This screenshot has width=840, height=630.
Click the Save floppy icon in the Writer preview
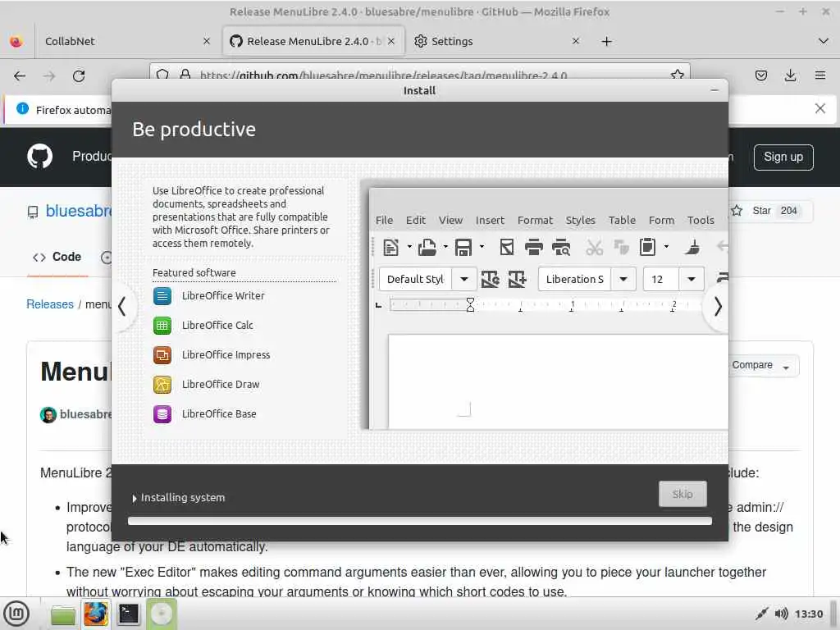pyautogui.click(x=463, y=247)
